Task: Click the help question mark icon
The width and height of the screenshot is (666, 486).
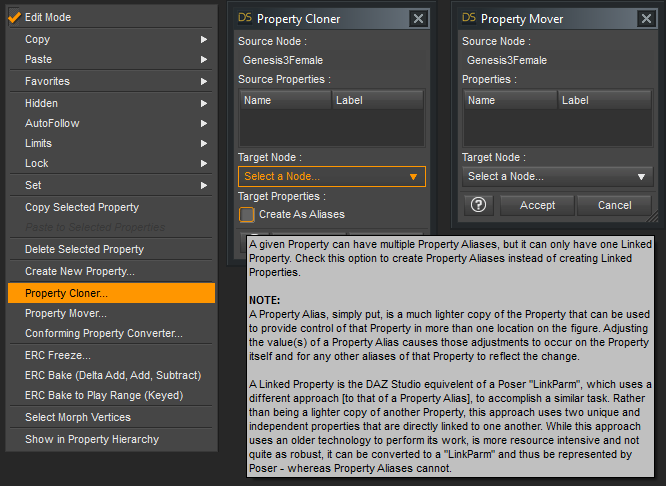Action: click(x=478, y=205)
